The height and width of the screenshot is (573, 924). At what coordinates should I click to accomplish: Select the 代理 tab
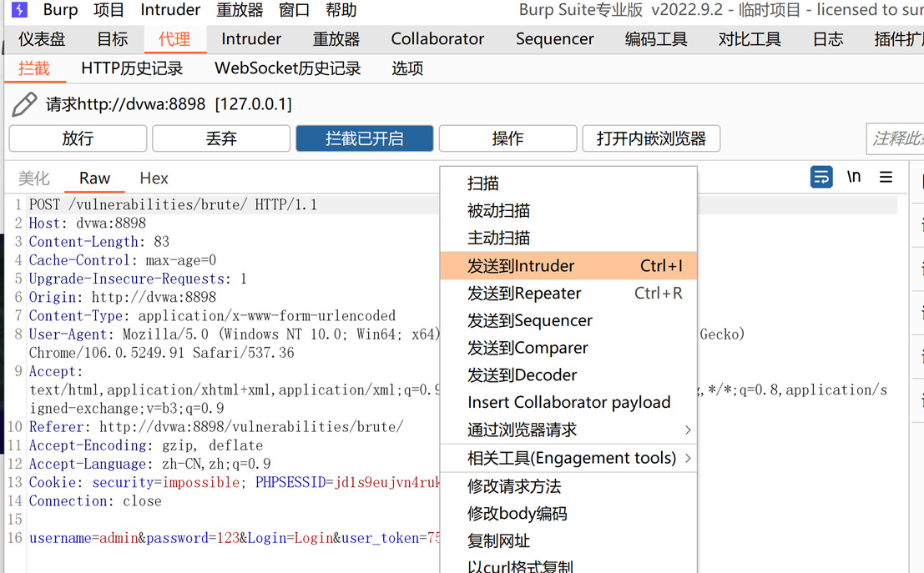point(174,39)
